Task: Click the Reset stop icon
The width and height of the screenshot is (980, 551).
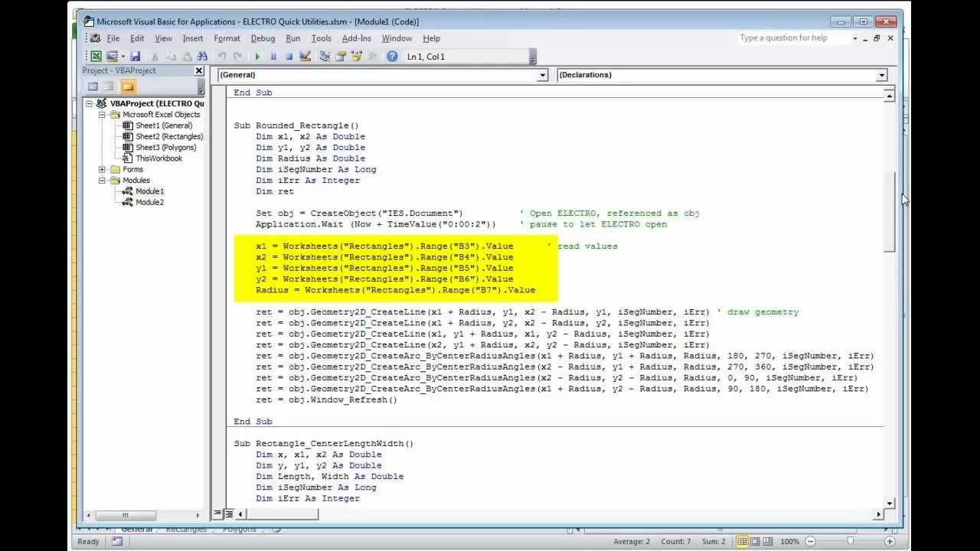Action: point(289,56)
